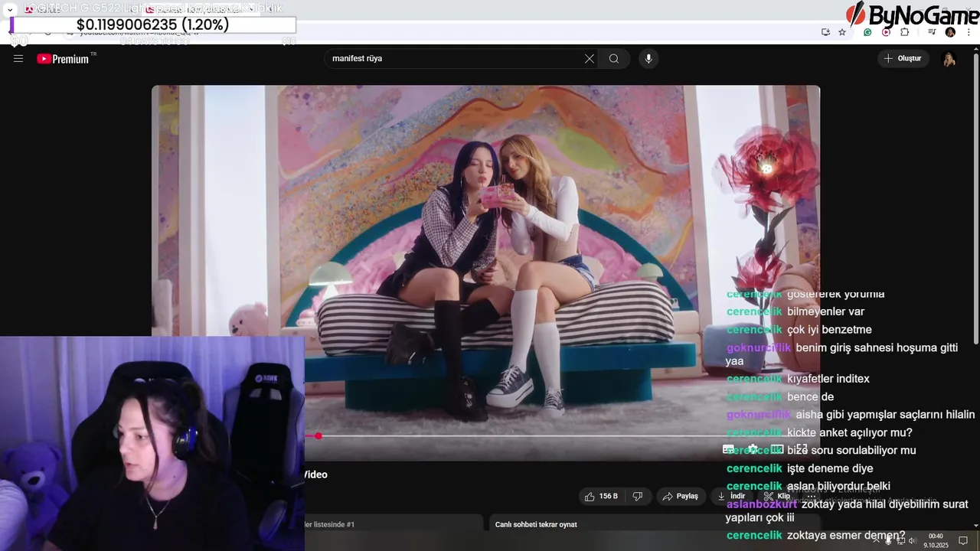The image size is (980, 551).
Task: Open YouTube account avatar menu
Action: [x=949, y=59]
